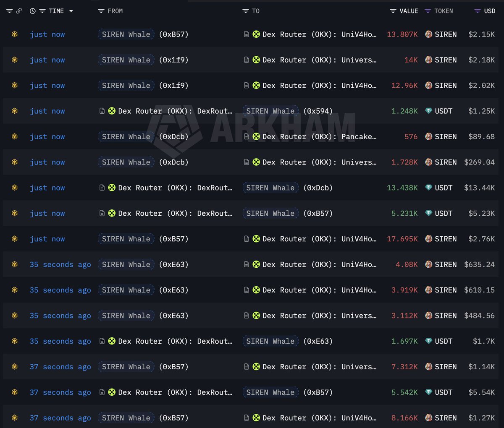
Task: Open SIREN Whale sender tag on $2.18K row
Action: coord(126,60)
